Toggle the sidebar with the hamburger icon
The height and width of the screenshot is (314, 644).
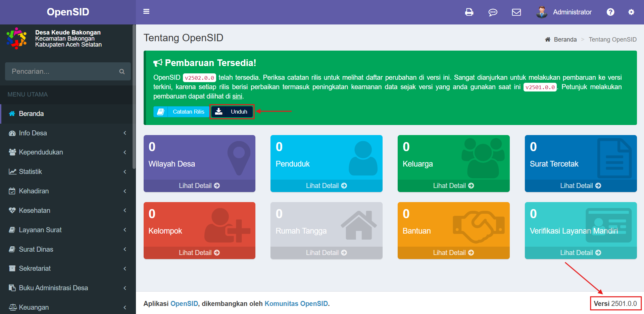pos(146,11)
